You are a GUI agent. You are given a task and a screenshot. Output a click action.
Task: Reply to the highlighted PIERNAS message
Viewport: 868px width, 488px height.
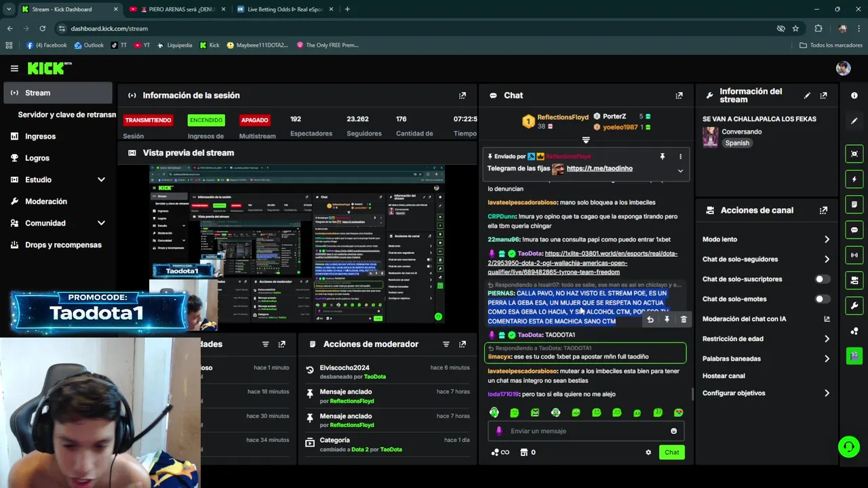pos(650,319)
